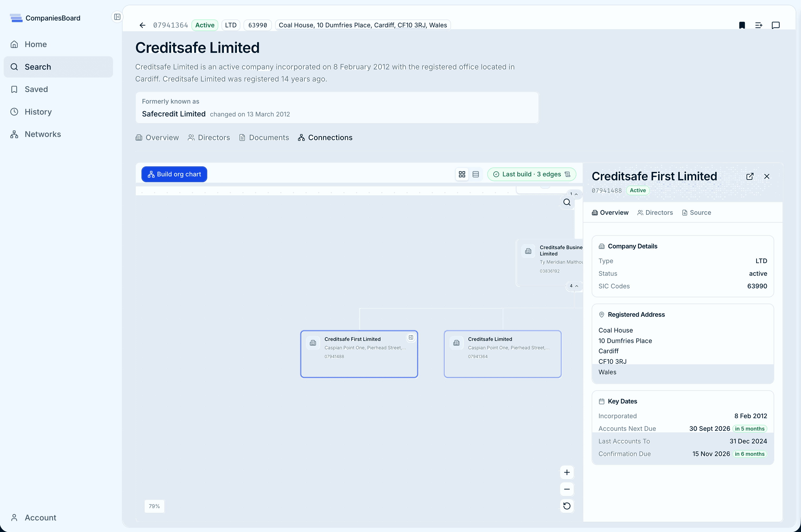Click the Company Details heading
Image resolution: width=801 pixels, height=532 pixels.
coord(632,246)
